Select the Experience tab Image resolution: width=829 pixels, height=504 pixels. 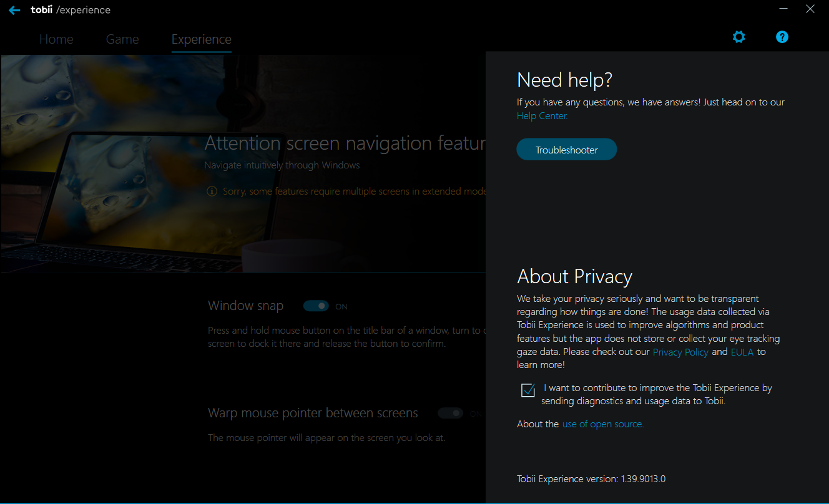[x=201, y=39]
